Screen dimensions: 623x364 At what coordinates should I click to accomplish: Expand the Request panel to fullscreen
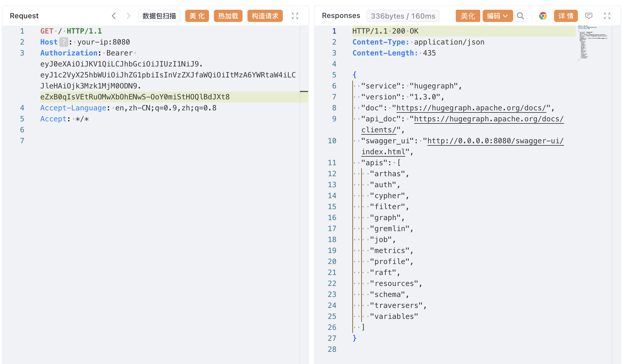click(x=295, y=16)
